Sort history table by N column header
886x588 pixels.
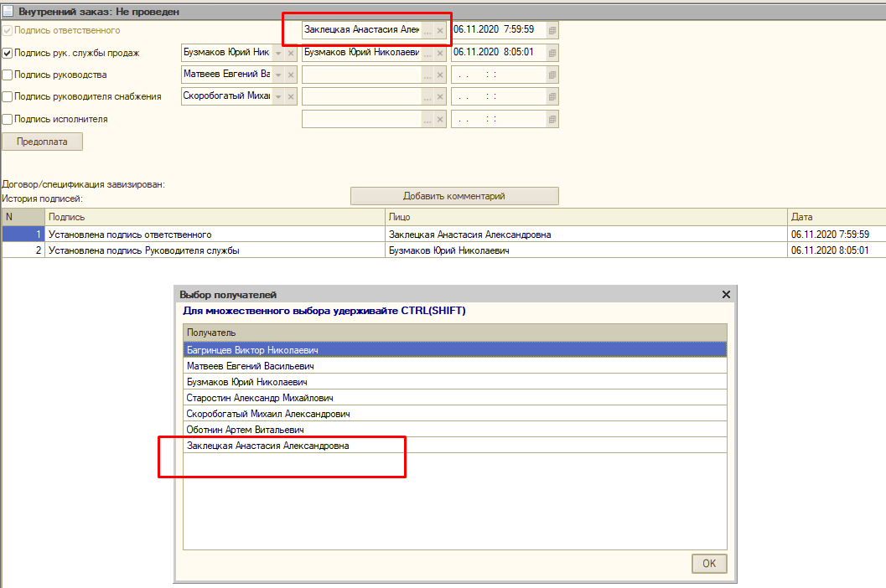23,217
